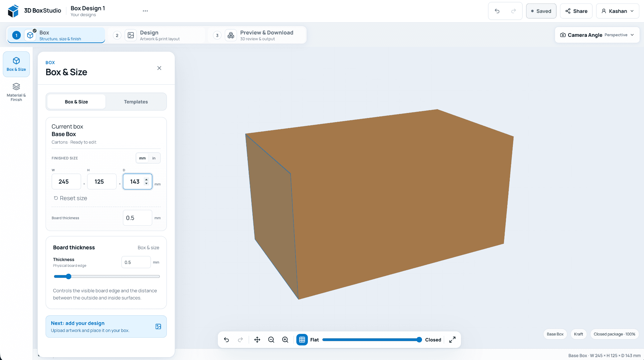
Task: Switch units to mm
Action: point(142,158)
